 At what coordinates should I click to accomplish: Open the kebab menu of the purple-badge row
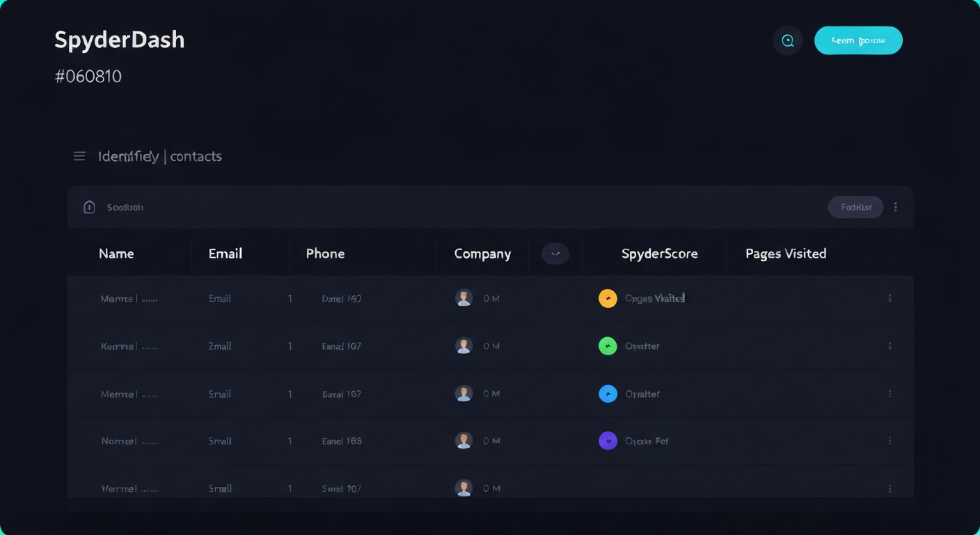click(x=890, y=440)
